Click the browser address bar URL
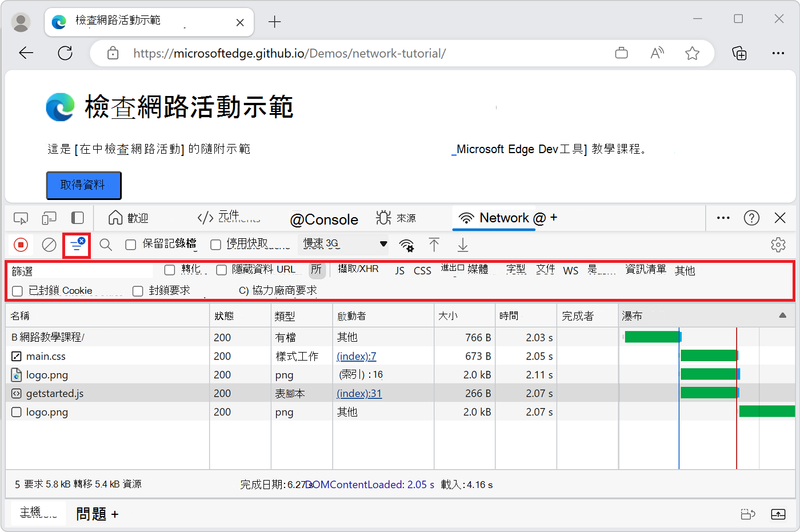The height and width of the screenshot is (532, 800). (290, 53)
